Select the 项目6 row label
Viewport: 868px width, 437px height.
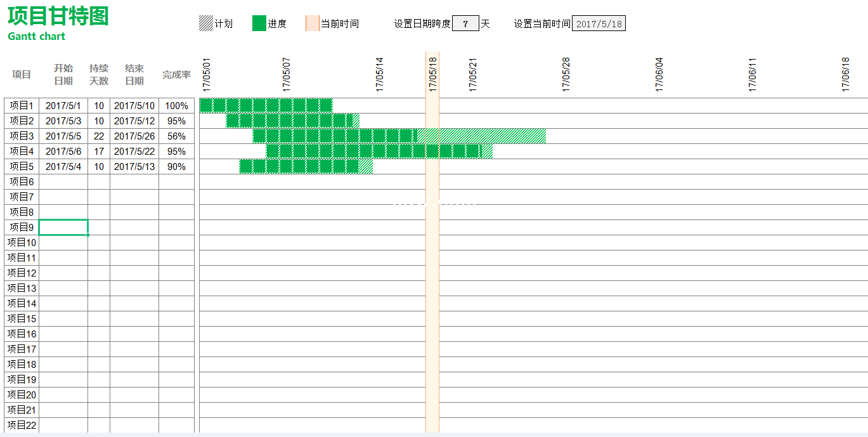pyautogui.click(x=22, y=182)
